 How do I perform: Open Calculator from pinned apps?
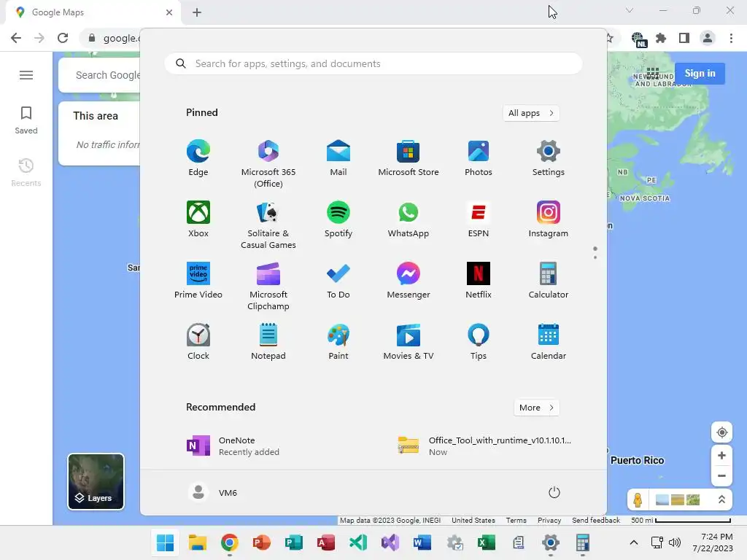point(549,281)
